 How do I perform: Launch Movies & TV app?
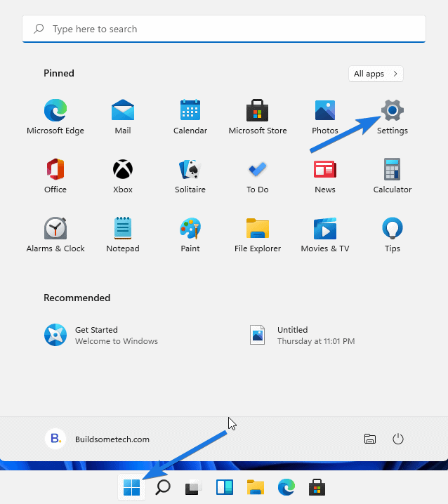[325, 234]
